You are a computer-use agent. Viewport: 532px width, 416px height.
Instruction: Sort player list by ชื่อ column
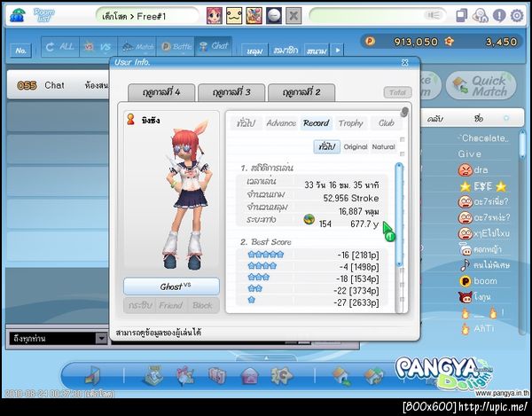coord(479,119)
